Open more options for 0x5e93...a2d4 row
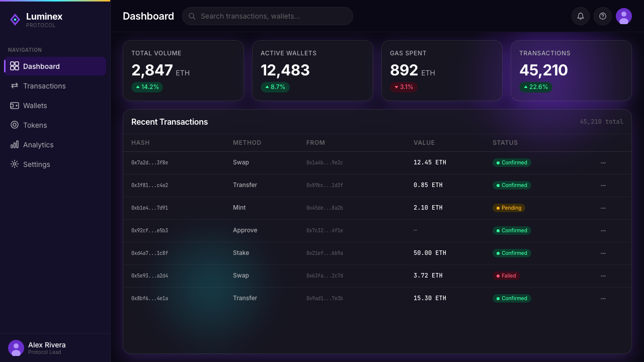The height and width of the screenshot is (362, 644). click(603, 276)
